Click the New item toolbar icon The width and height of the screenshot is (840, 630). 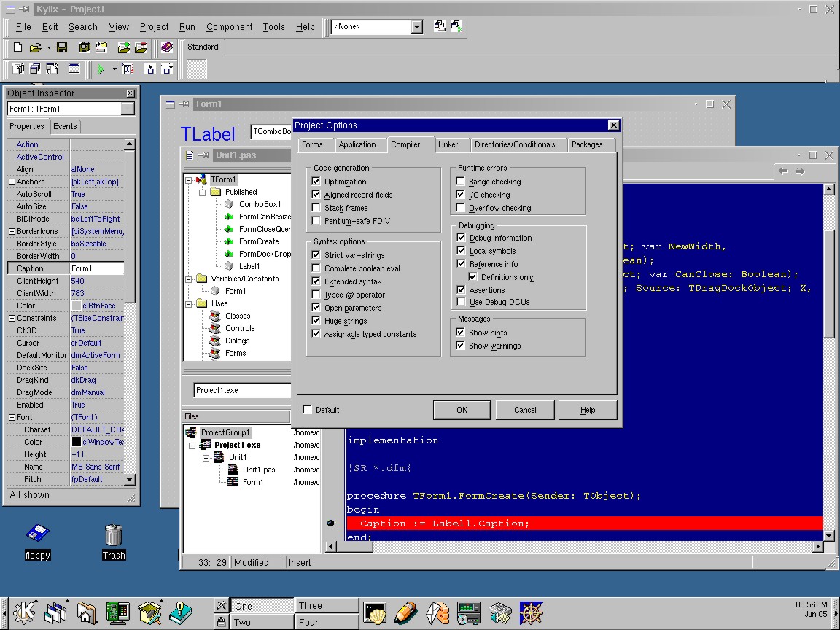click(x=17, y=47)
